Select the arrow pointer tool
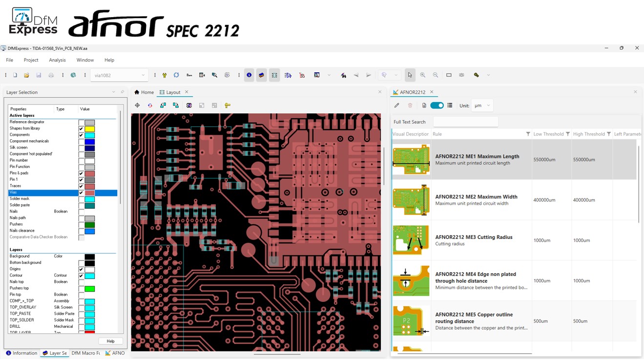The height and width of the screenshot is (361, 644). click(410, 75)
